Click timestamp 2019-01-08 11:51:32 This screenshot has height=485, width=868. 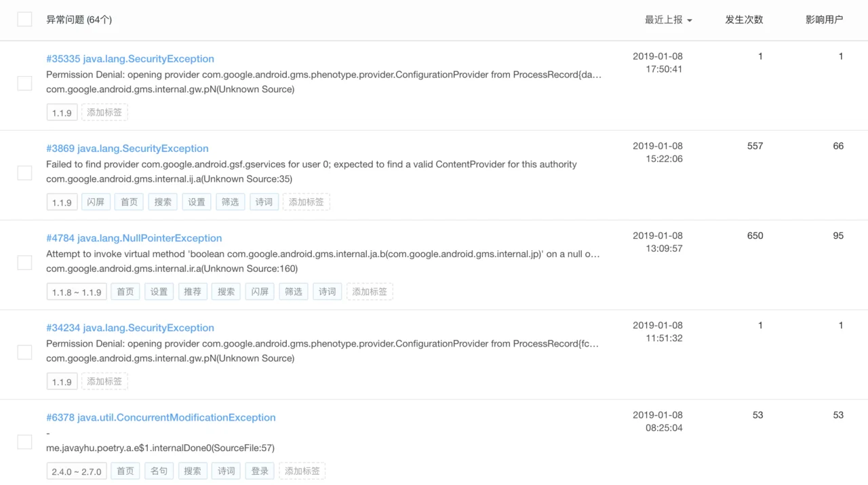pos(658,331)
